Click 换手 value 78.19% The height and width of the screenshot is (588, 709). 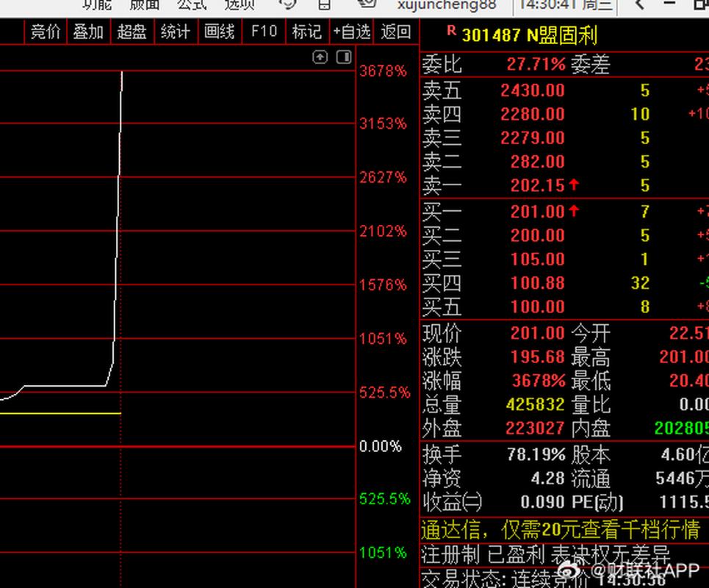click(x=536, y=454)
